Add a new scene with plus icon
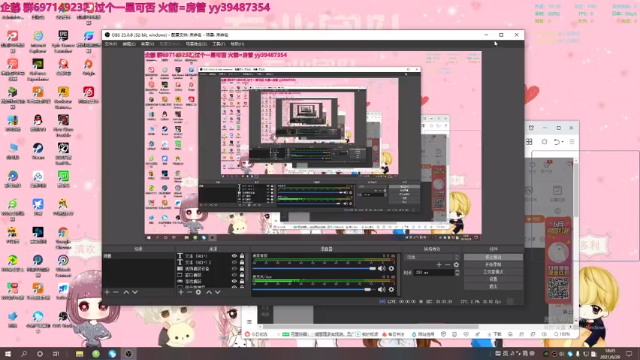 (107, 292)
